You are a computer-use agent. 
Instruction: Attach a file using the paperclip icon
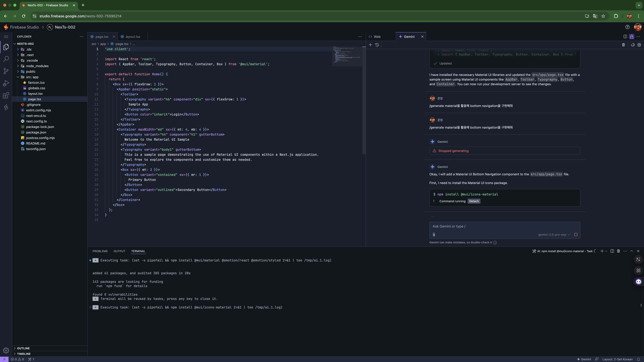point(434,235)
